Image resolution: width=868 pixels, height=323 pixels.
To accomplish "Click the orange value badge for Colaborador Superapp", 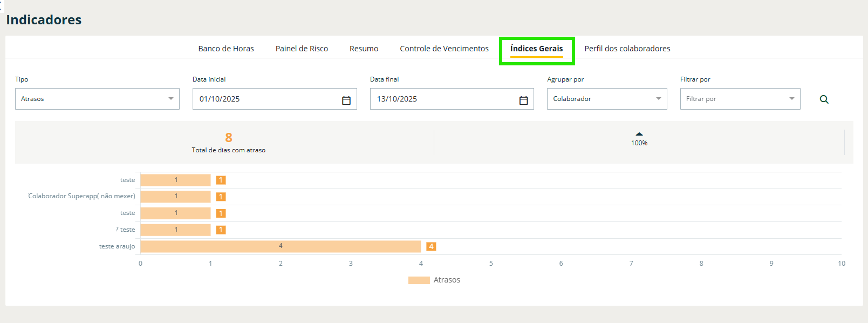I will click(221, 197).
